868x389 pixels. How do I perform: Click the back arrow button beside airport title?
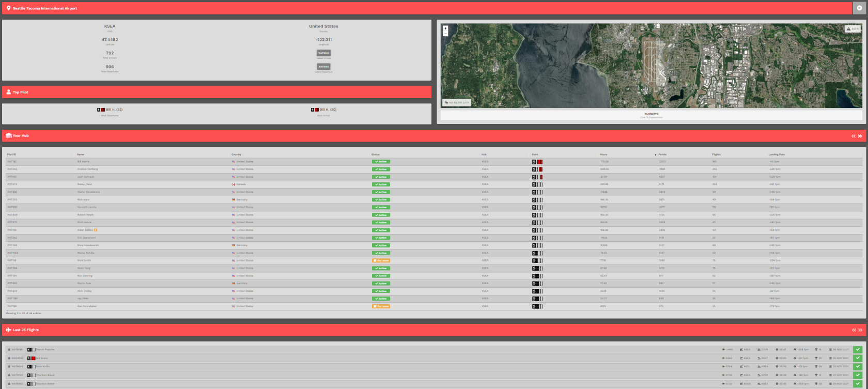coord(859,8)
